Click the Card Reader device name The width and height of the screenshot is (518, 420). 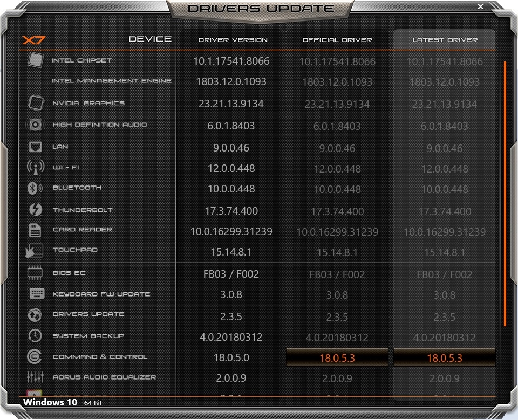pyautogui.click(x=83, y=230)
